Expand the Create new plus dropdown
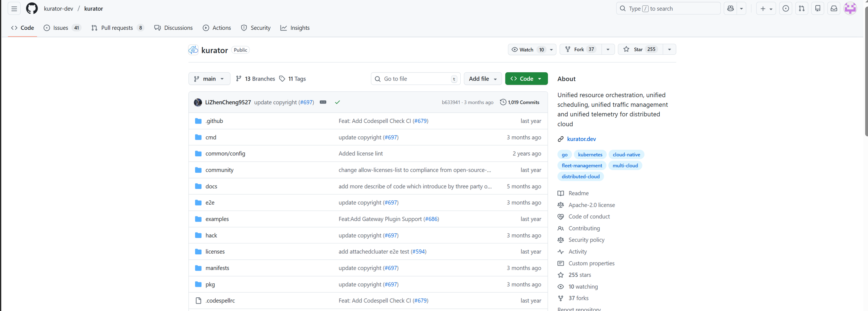 (766, 9)
